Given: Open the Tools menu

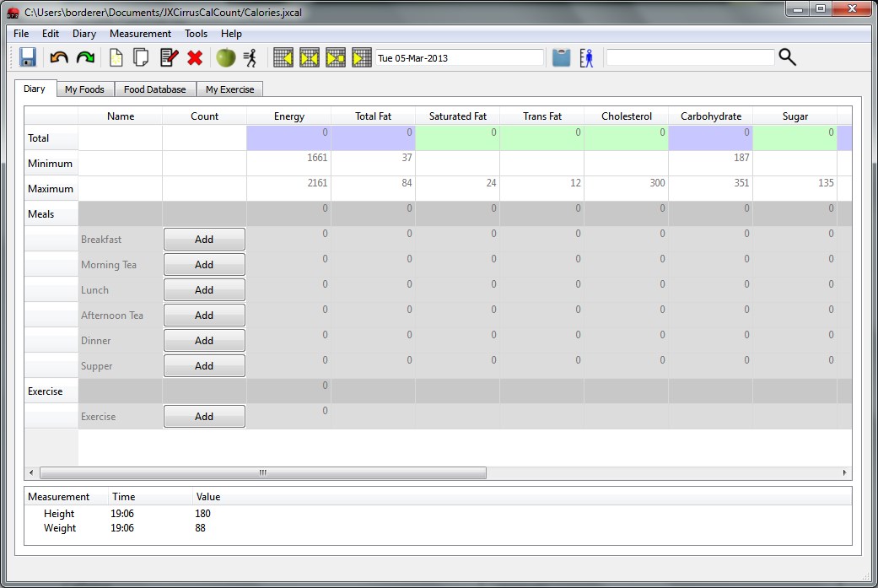Looking at the screenshot, I should click(x=196, y=34).
